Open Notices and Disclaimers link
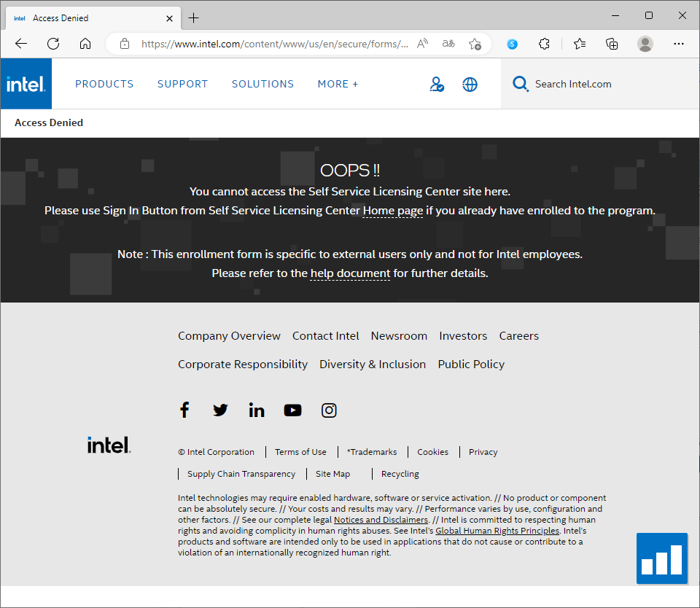Image resolution: width=700 pixels, height=608 pixels. click(x=381, y=520)
